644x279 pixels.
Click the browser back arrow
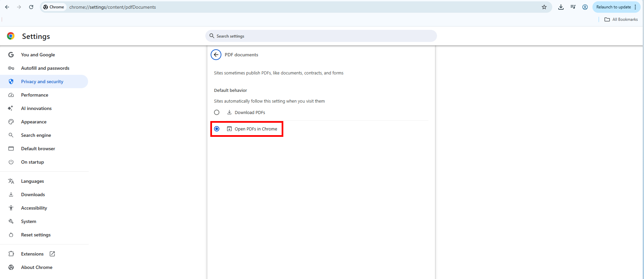7,7
